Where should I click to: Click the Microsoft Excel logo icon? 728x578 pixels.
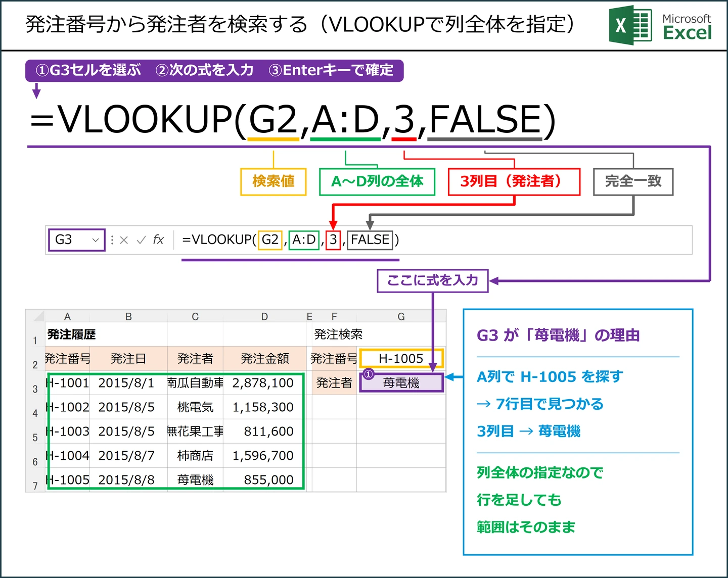(630, 25)
